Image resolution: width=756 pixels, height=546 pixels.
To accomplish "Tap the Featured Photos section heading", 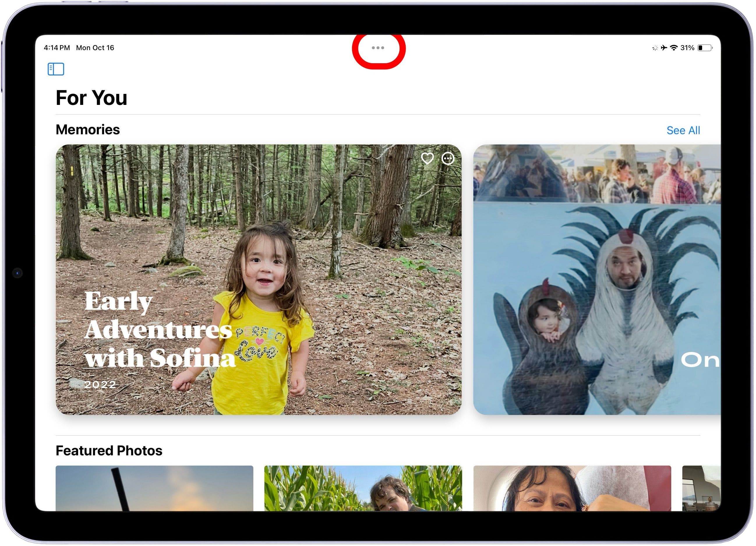I will pos(109,451).
